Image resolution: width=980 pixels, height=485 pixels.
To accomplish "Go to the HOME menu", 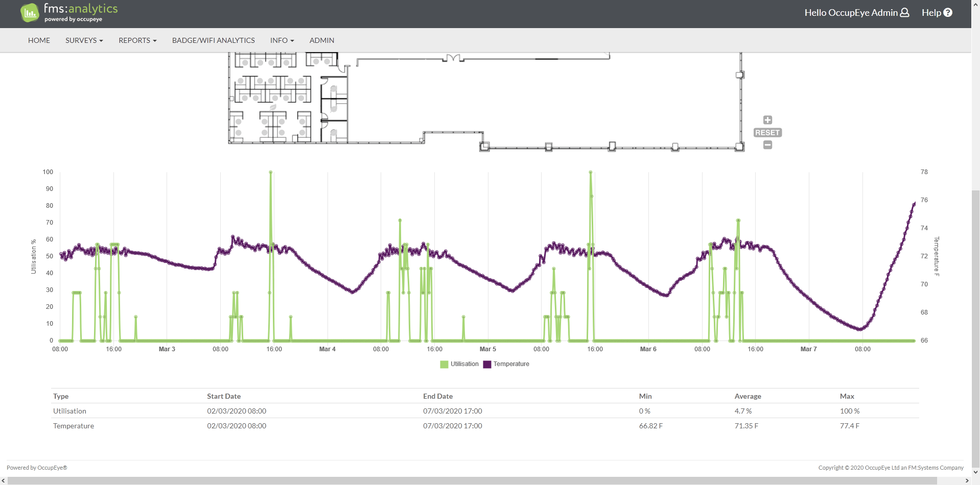I will [39, 40].
